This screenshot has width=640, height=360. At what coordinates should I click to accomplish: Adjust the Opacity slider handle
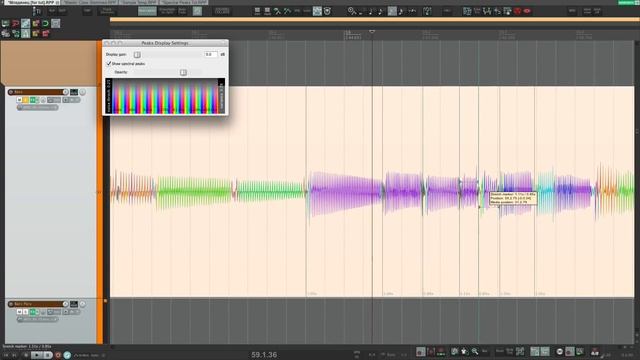[183, 73]
